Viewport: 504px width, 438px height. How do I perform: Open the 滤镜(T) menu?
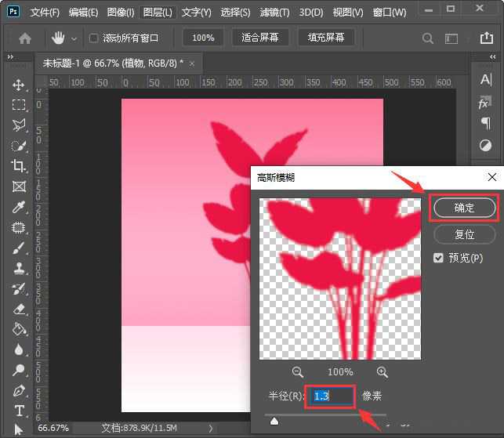pyautogui.click(x=274, y=13)
